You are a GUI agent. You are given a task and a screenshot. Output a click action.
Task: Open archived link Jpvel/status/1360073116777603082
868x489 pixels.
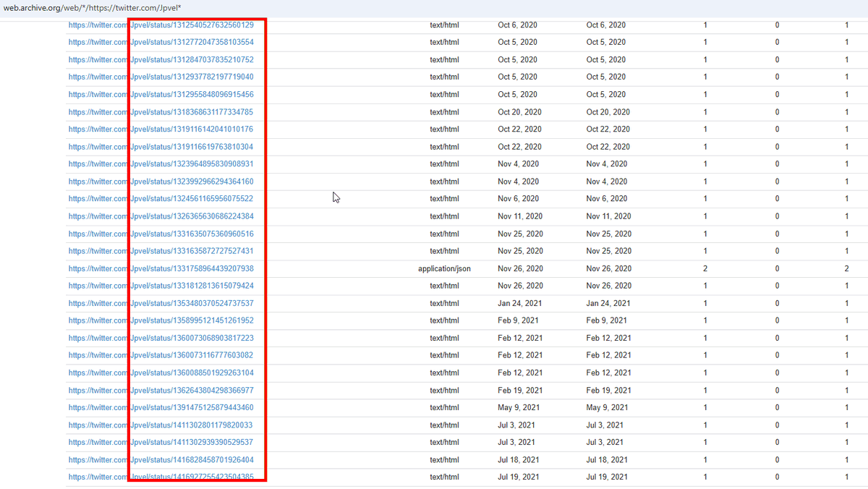click(x=161, y=355)
